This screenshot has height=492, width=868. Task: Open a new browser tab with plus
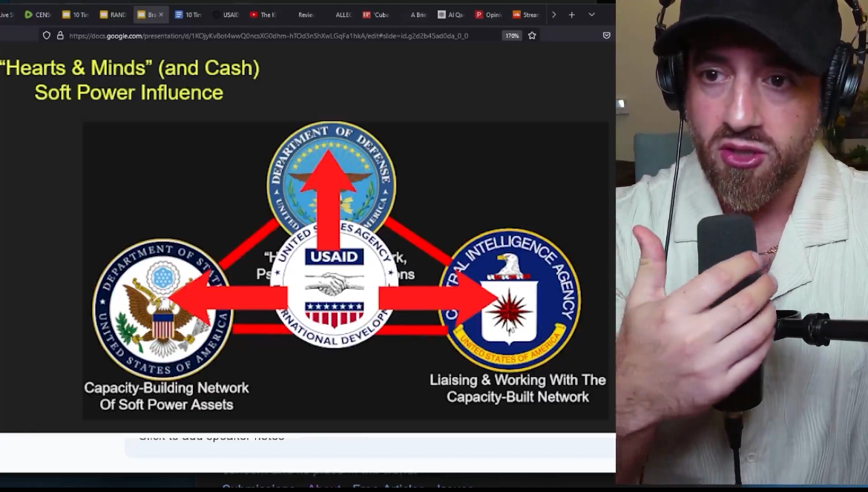572,15
